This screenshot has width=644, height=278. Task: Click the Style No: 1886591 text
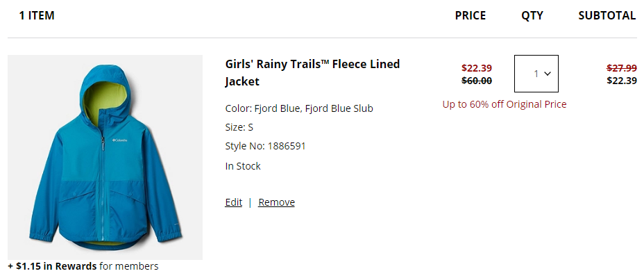point(265,146)
